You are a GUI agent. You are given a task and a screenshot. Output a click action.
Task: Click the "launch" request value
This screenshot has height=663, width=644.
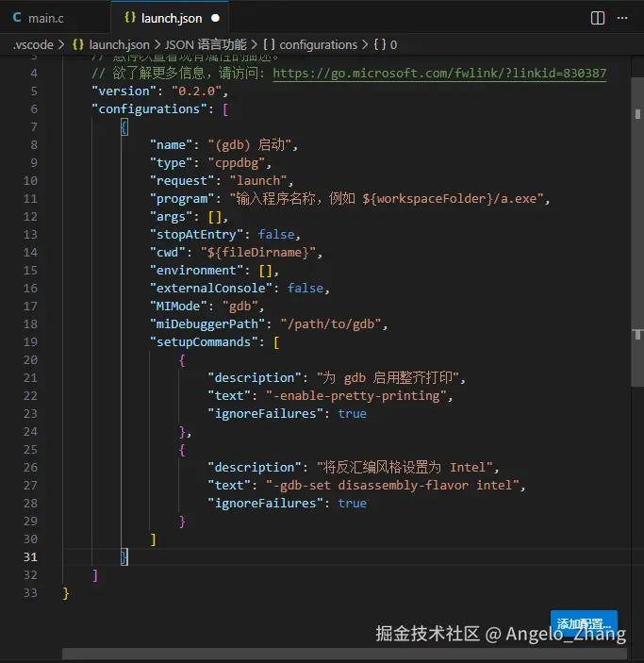click(258, 180)
